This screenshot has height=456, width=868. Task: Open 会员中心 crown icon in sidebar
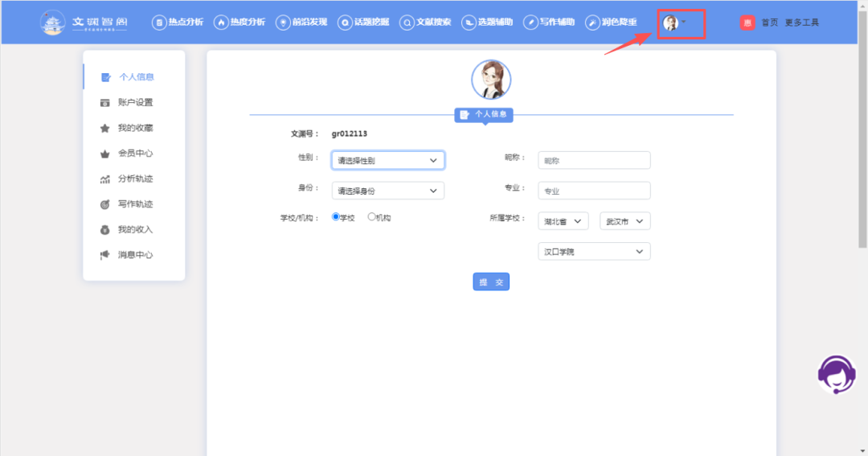pyautogui.click(x=104, y=154)
